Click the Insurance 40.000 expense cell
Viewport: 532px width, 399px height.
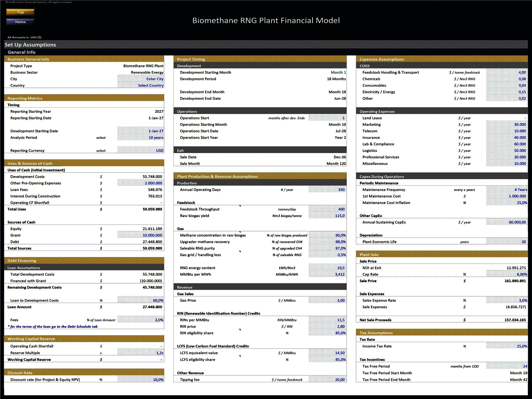click(x=507, y=138)
